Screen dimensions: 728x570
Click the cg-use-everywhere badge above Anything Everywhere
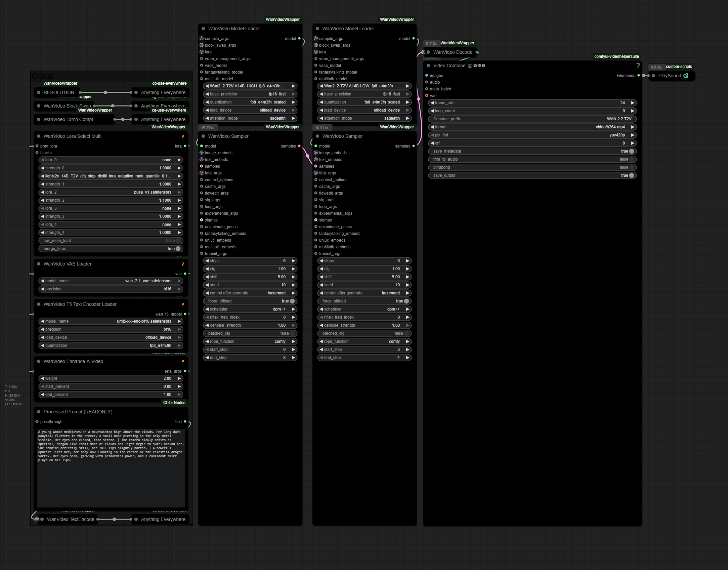click(169, 83)
